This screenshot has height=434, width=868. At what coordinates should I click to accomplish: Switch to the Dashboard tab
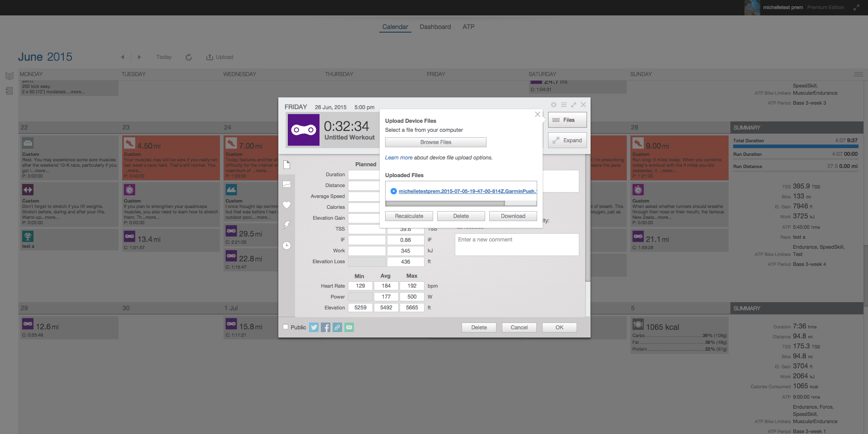(x=435, y=27)
